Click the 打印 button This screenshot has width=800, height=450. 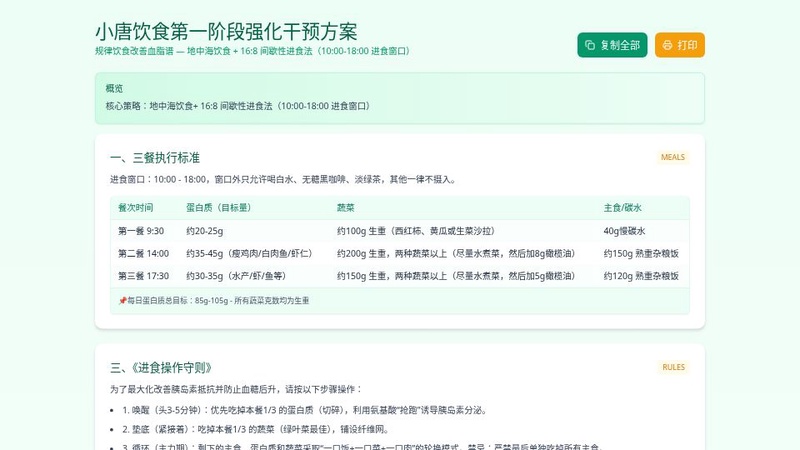pyautogui.click(x=680, y=45)
